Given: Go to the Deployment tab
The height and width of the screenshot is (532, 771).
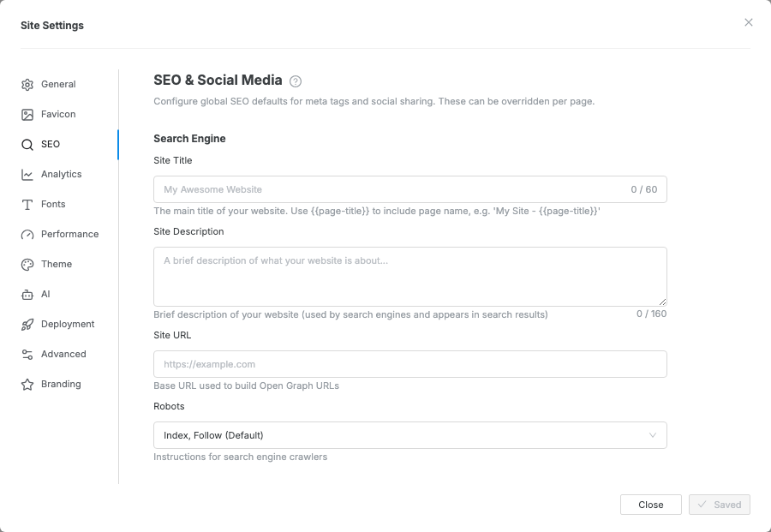Looking at the screenshot, I should coord(68,324).
